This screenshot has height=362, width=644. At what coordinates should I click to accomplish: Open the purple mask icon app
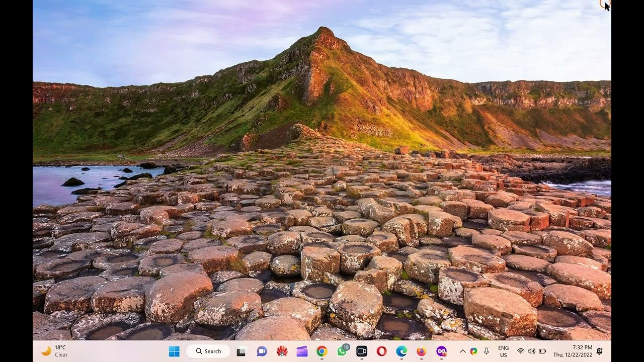[x=441, y=351]
